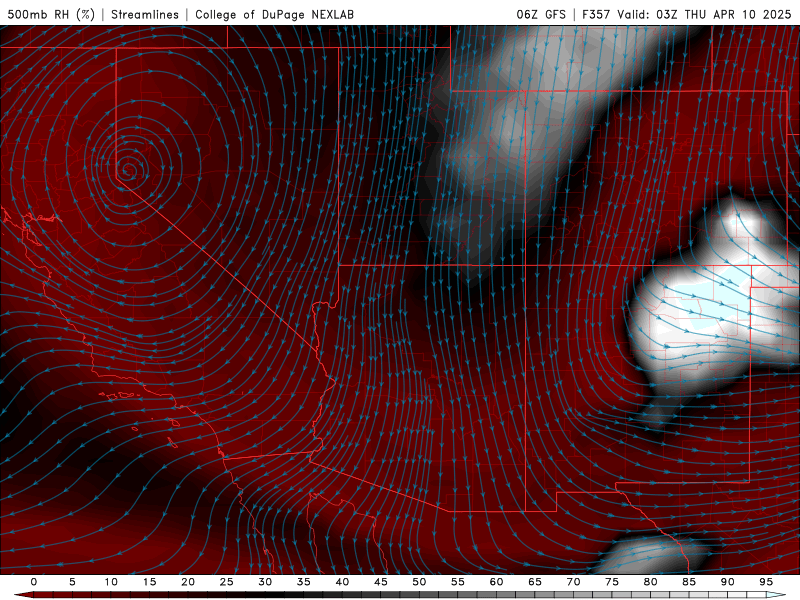Screen dimensions: 800x600
Task: Click the "Streamlines" header label
Action: [145, 14]
